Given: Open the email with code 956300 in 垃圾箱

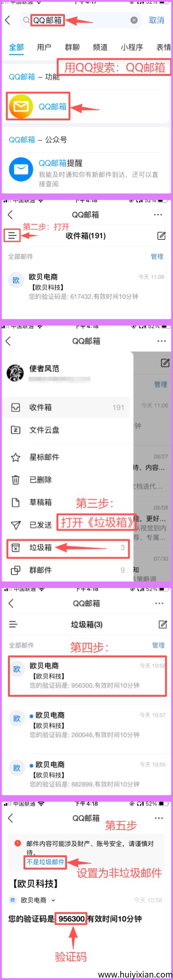Looking at the screenshot, I should [x=87, y=675].
